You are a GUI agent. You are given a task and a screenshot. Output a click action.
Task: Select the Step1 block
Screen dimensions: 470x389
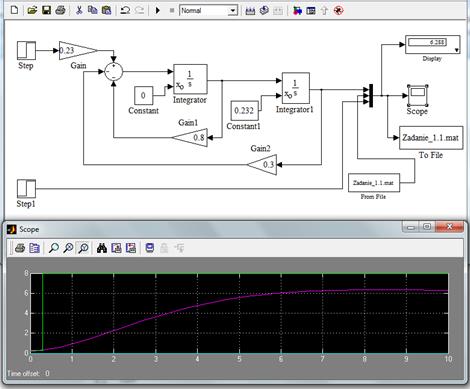point(26,189)
